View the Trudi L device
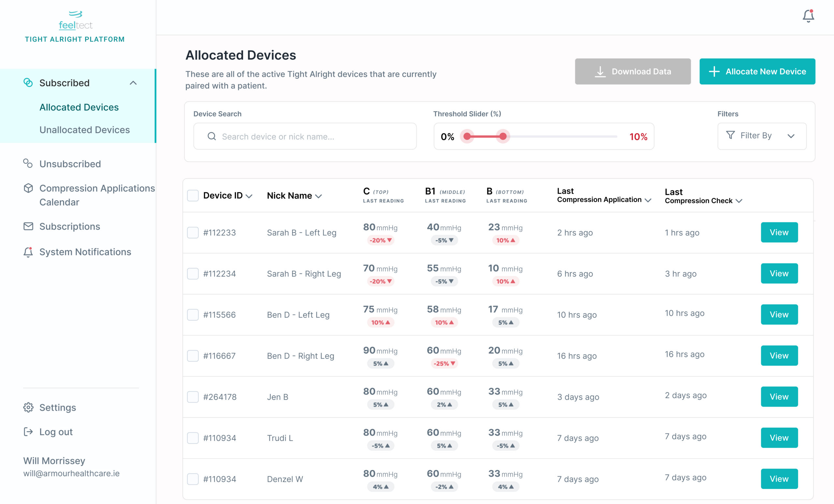 [x=779, y=438]
